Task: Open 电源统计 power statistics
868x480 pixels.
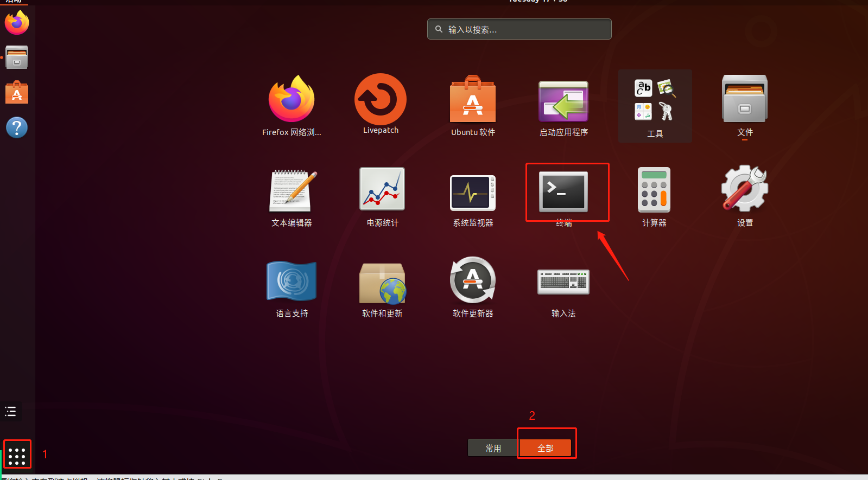Action: click(x=382, y=189)
